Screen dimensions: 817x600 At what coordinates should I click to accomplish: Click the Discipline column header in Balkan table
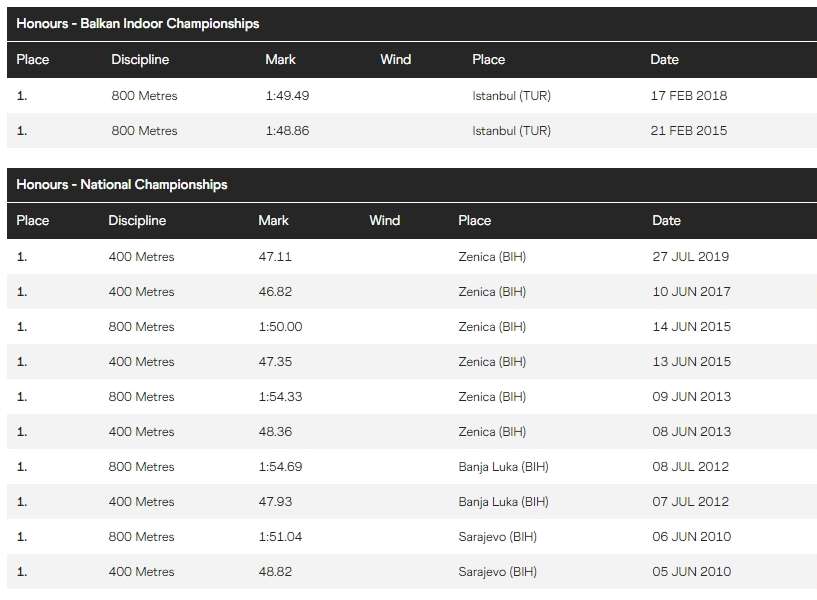pos(140,59)
